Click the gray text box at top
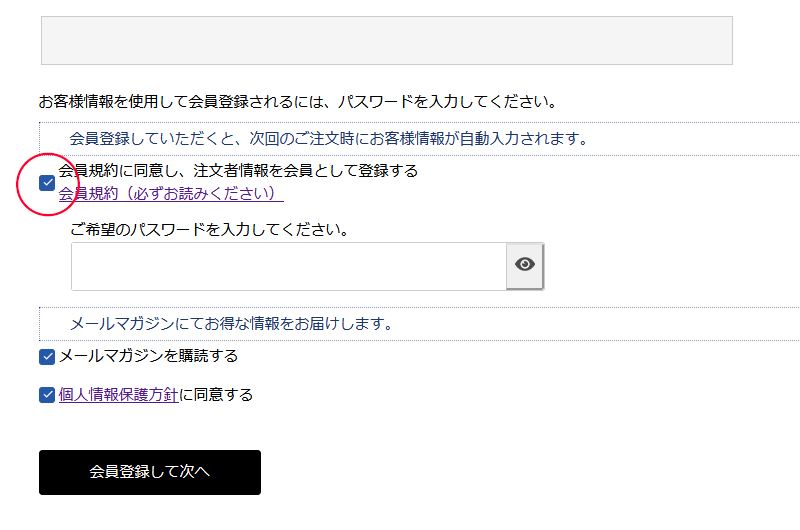Viewport: 800px width, 530px height. tap(386, 41)
